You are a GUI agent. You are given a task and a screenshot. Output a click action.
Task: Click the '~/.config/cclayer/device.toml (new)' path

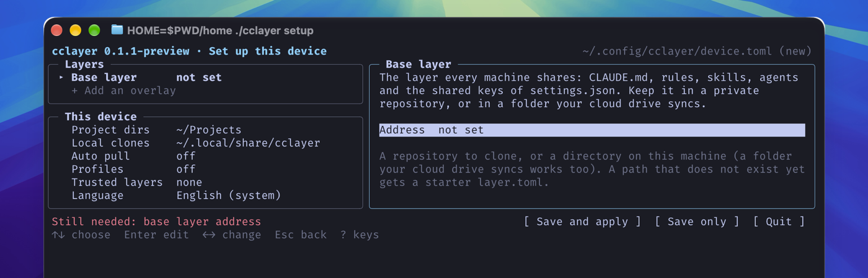click(x=697, y=52)
